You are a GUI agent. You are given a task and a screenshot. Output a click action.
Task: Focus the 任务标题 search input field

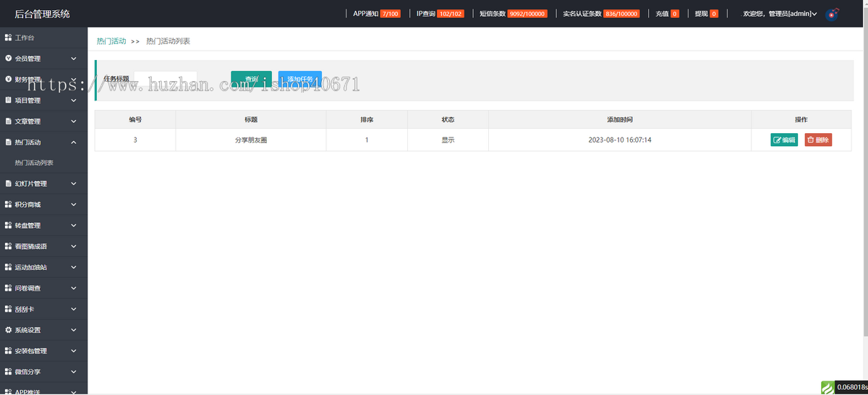tap(166, 80)
